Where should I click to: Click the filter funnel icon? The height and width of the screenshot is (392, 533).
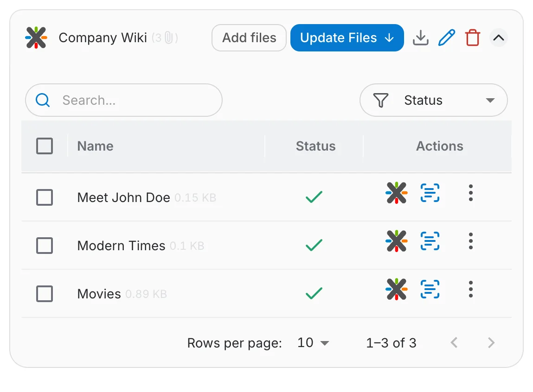coord(381,101)
